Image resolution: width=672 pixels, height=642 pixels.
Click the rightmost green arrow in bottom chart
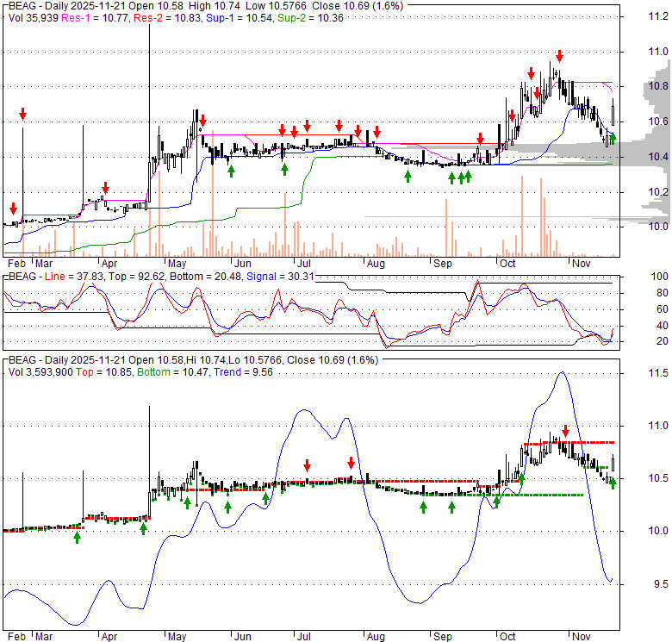coord(613,483)
